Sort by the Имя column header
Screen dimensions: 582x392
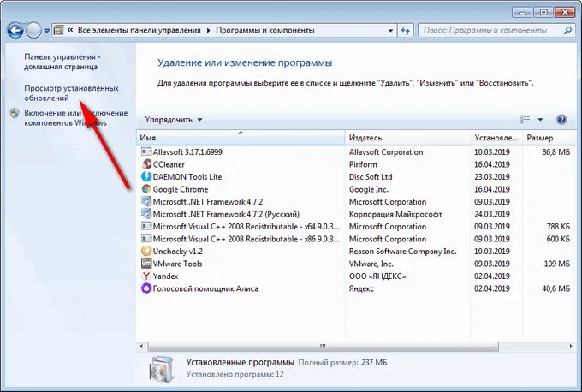pos(241,138)
